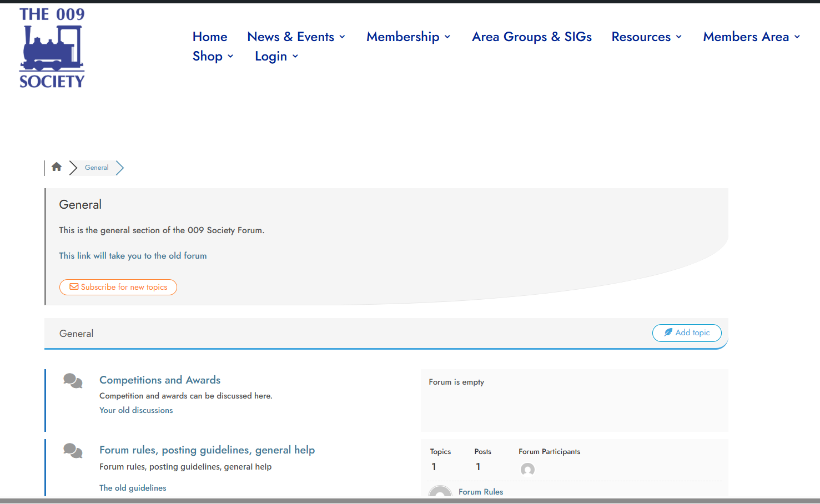Follow the link to the old forum
Image resolution: width=820 pixels, height=504 pixels.
pyautogui.click(x=133, y=256)
